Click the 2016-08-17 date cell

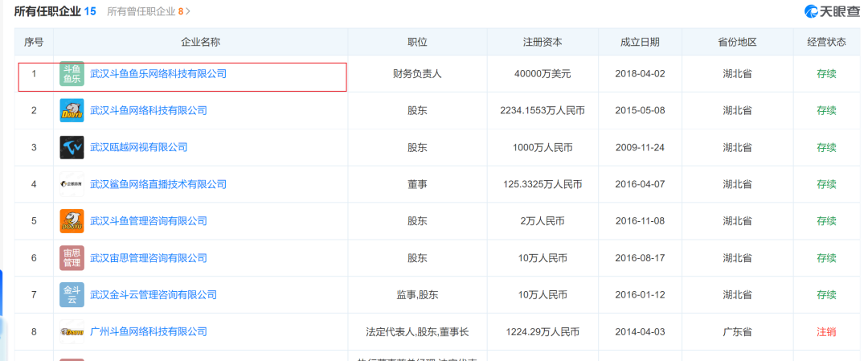(640, 258)
